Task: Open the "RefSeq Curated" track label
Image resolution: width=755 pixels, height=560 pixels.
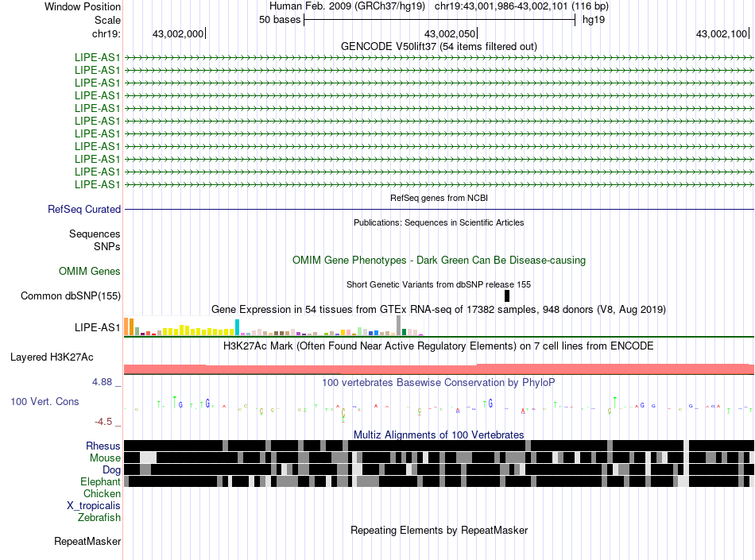Action: coord(84,209)
